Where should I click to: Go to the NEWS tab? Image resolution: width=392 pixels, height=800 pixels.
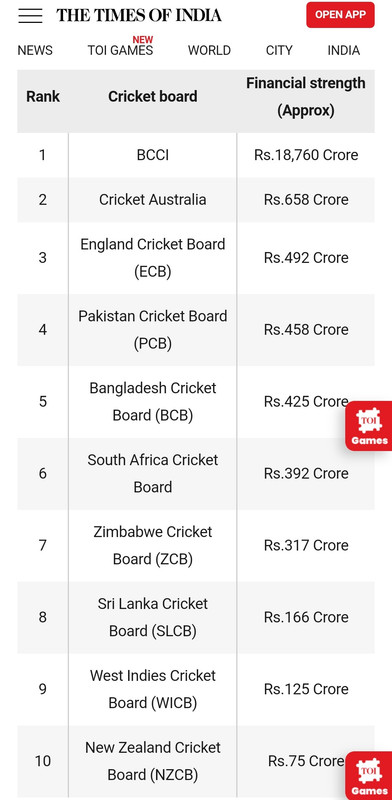pyautogui.click(x=35, y=51)
